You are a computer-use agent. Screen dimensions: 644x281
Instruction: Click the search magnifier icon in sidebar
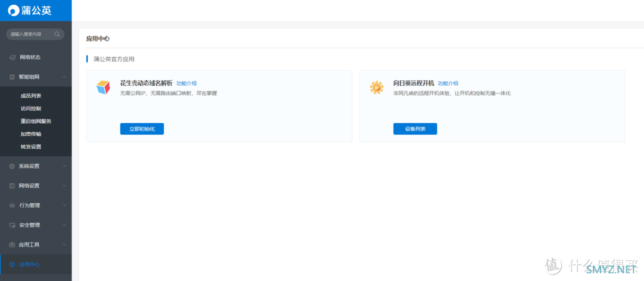coord(57,34)
